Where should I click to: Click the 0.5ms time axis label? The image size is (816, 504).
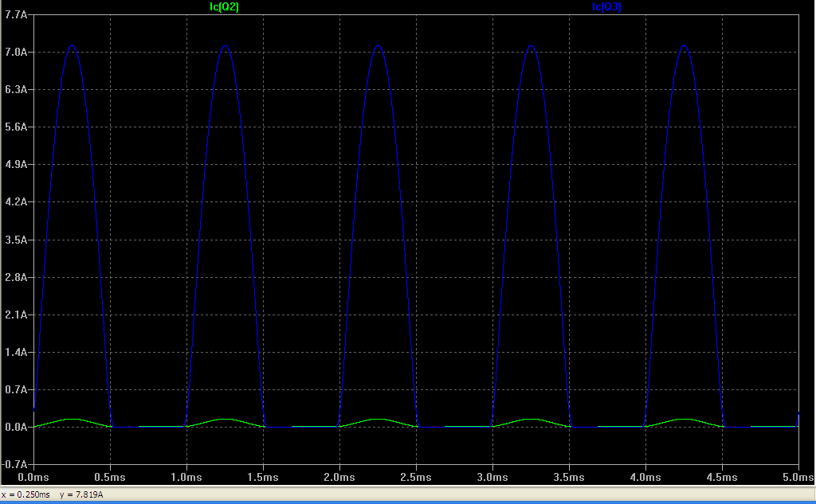(x=110, y=477)
